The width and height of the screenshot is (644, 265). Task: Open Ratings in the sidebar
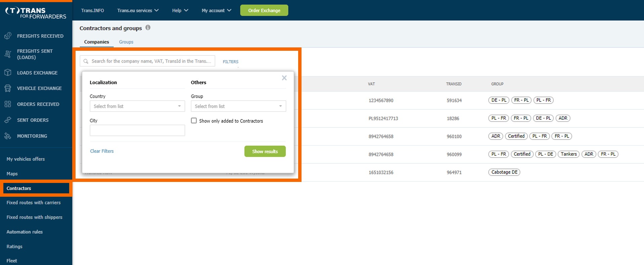point(14,247)
